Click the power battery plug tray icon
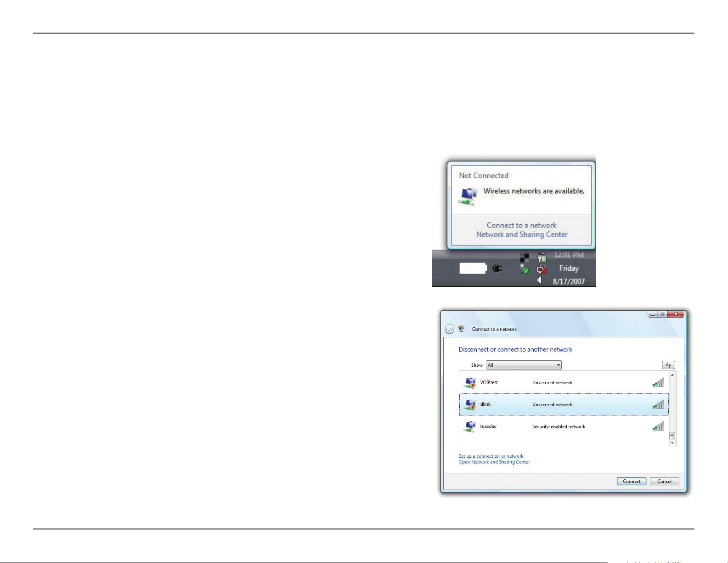Screen dimensions: 728x563 point(542,258)
